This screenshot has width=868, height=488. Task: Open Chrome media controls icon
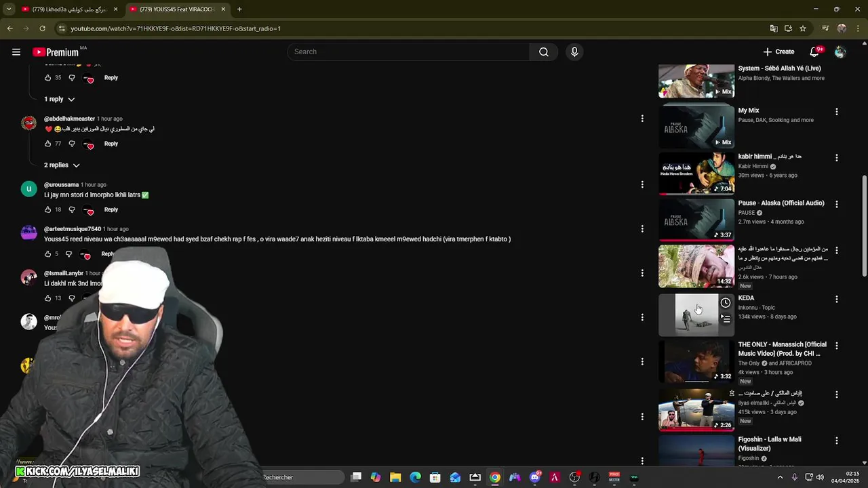coord(825,28)
